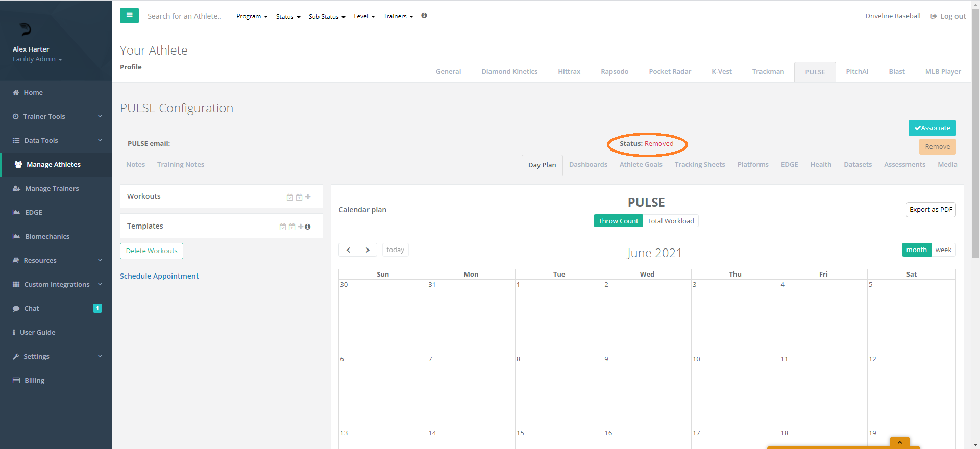The image size is (980, 449).
Task: Advance calendar with the right arrow
Action: click(367, 250)
